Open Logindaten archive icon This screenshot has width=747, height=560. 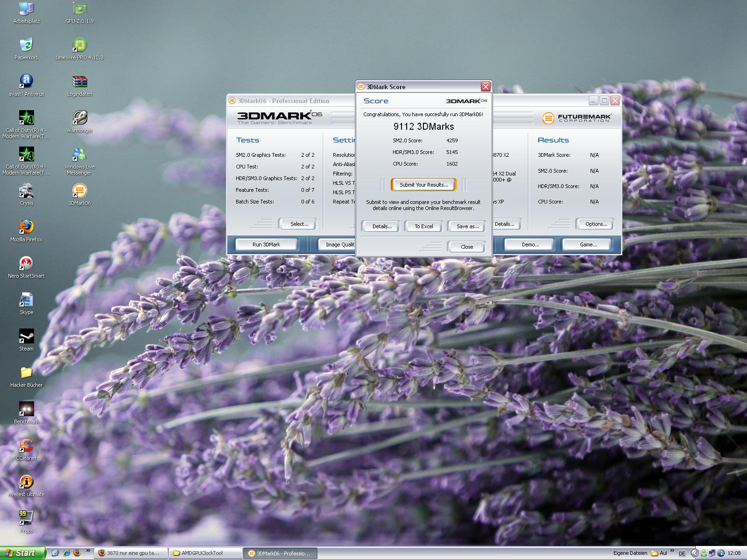click(x=79, y=85)
